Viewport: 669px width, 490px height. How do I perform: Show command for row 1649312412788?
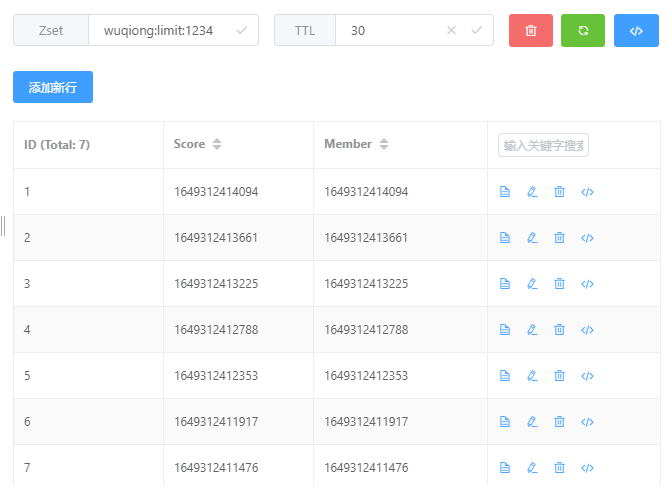(587, 330)
